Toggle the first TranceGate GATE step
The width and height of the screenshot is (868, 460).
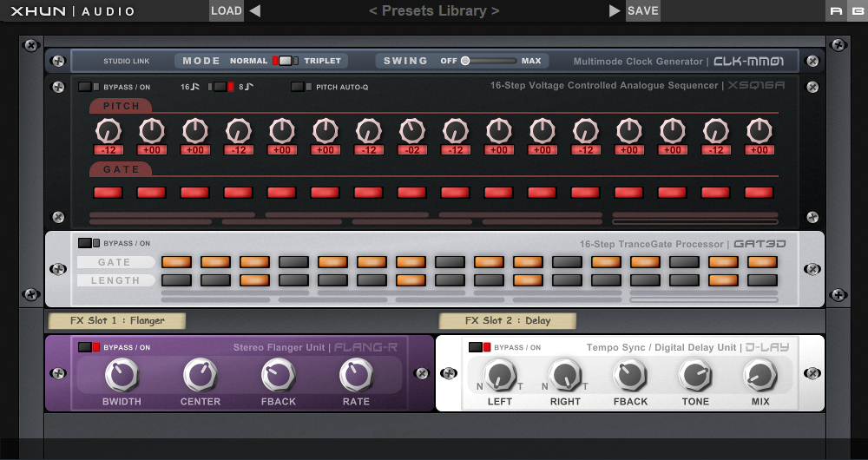(x=176, y=262)
